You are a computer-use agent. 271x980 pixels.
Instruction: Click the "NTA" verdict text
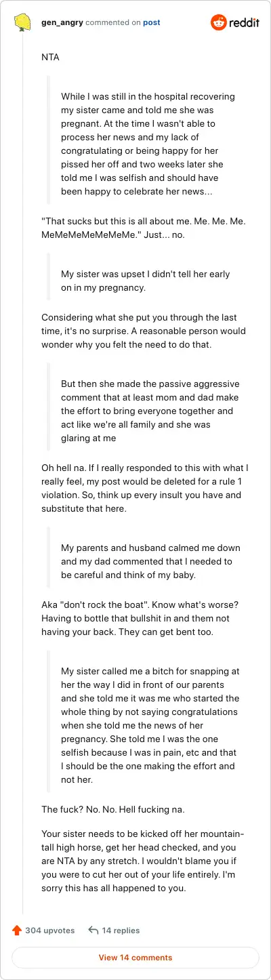[51, 57]
